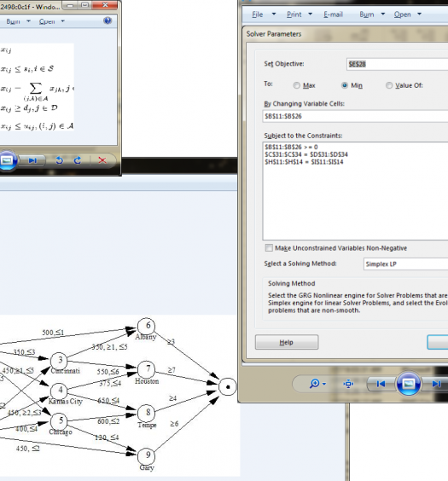Click the Set Objective input field

397,64
